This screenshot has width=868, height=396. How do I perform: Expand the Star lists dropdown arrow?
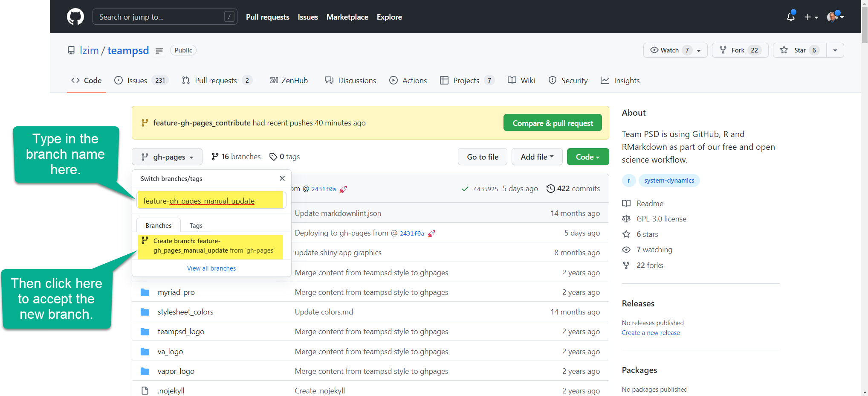pos(835,50)
